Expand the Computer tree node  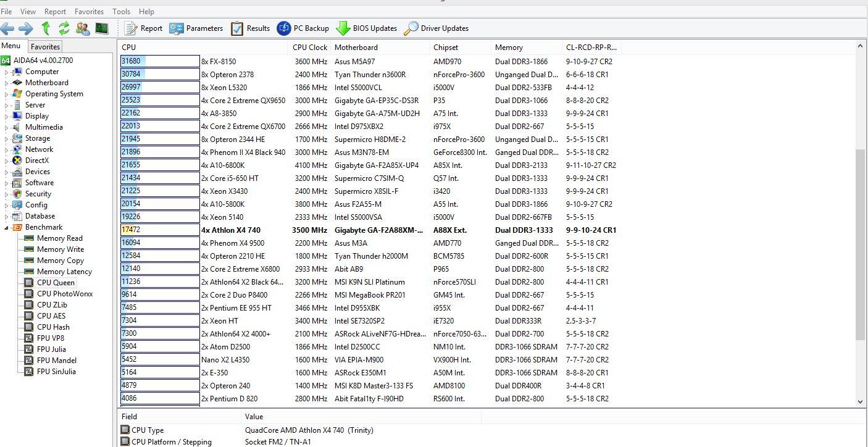7,72
